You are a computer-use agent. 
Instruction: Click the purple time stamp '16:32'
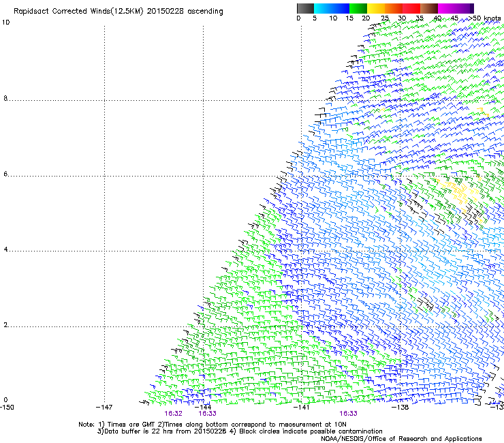[x=173, y=414]
